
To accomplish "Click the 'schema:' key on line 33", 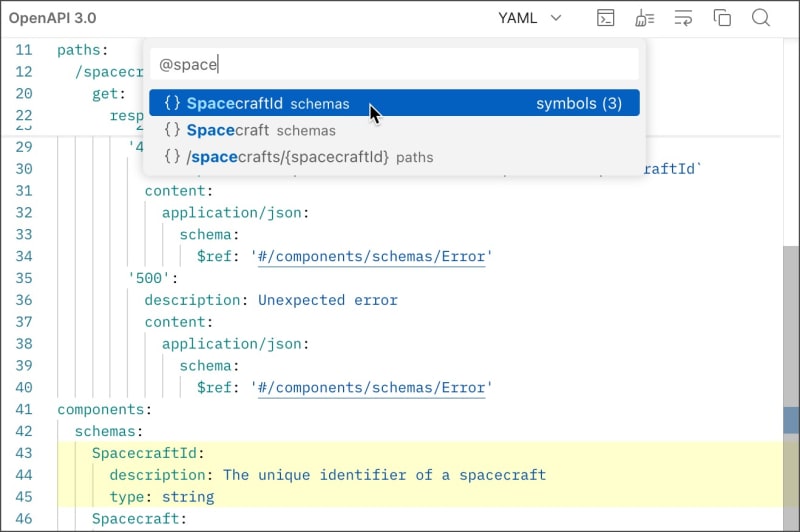I will tap(209, 234).
